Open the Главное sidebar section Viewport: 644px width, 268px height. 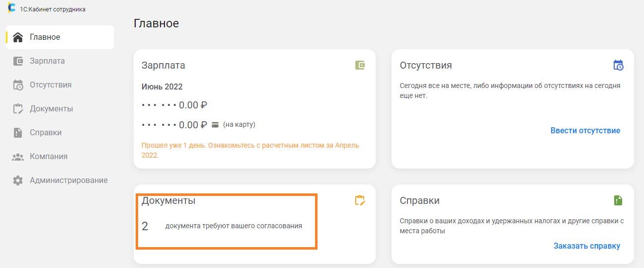[x=60, y=37]
